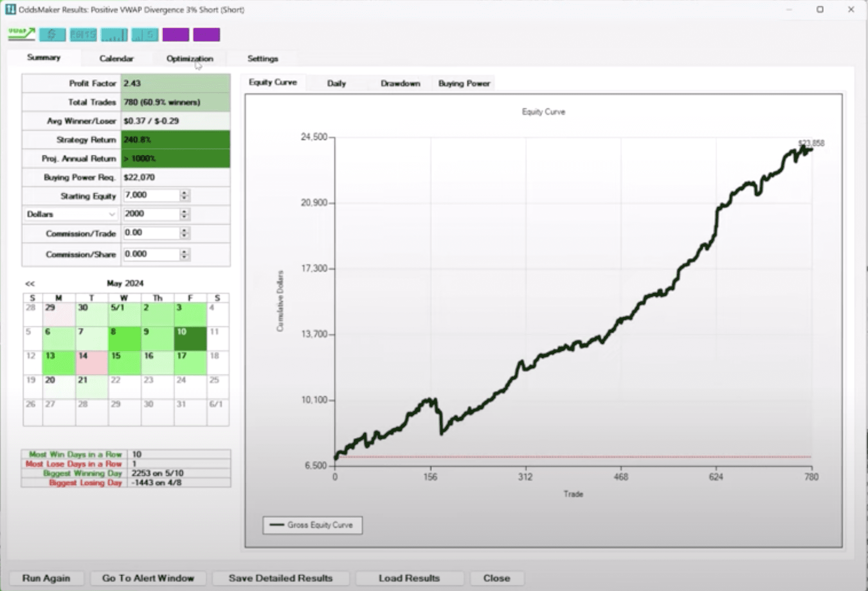Go to previous month with << arrows

(30, 284)
